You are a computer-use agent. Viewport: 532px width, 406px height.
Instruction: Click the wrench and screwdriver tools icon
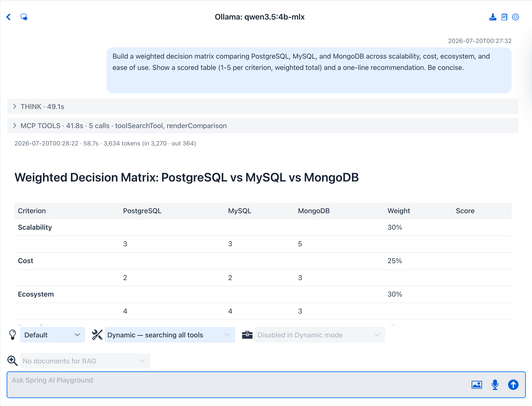(97, 335)
